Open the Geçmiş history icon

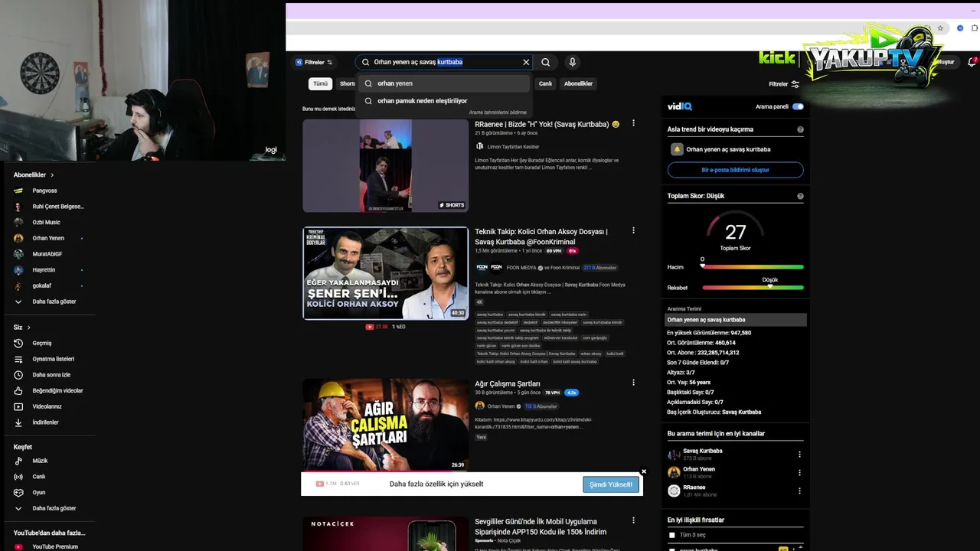[x=18, y=344]
